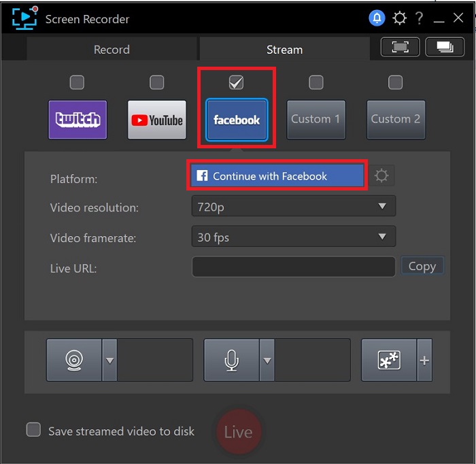Screen dimensions: 476x464
Task: Click the Screen Recorder title text
Action: coord(87,19)
